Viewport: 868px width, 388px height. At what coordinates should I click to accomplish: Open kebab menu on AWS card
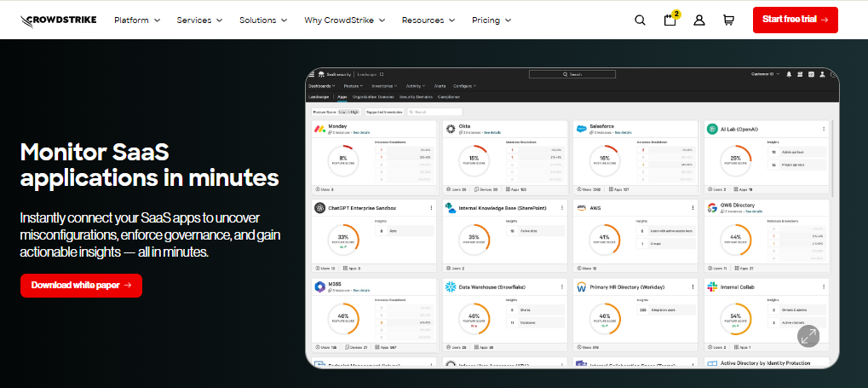(x=693, y=208)
